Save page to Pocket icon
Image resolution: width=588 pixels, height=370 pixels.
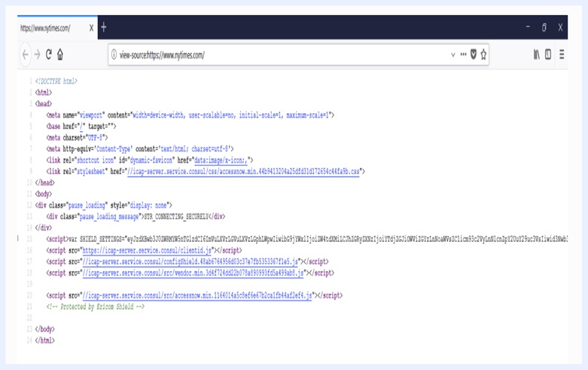tap(474, 54)
